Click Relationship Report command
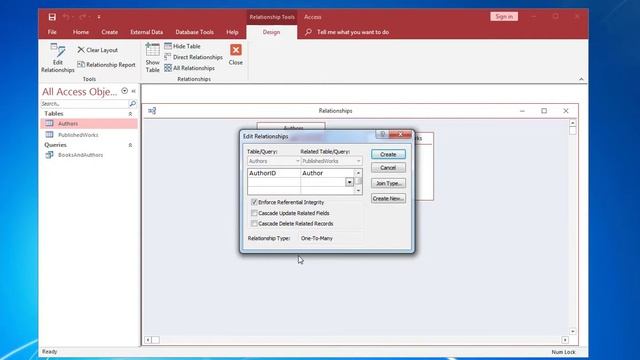This screenshot has width=640, height=360. [106, 64]
